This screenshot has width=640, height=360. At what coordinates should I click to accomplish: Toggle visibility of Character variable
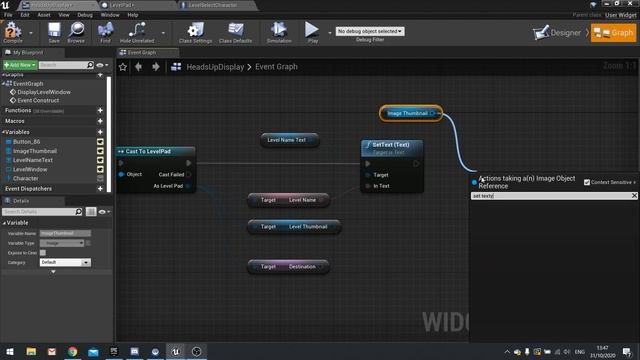coord(100,178)
